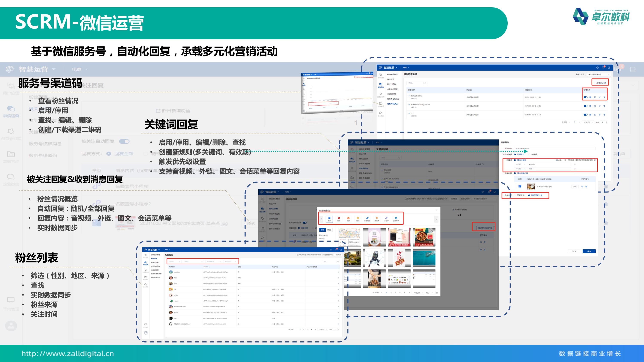Select 小程序 mini program type in material library
Viewport: 644px width, 362px height.
point(386,219)
